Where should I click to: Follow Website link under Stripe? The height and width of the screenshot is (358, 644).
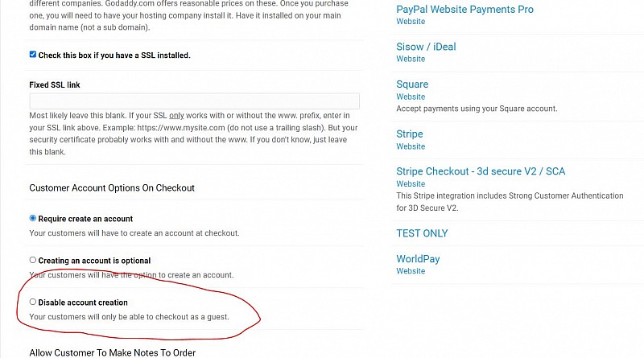click(411, 146)
